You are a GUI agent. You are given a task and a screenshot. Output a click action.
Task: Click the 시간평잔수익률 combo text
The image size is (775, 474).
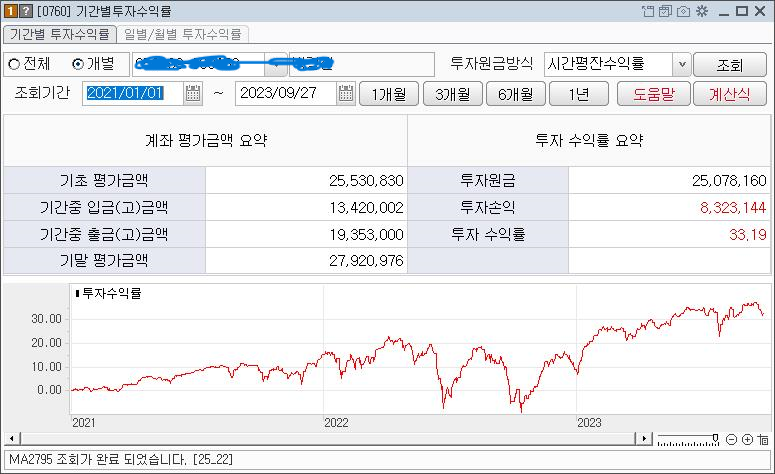tap(596, 64)
